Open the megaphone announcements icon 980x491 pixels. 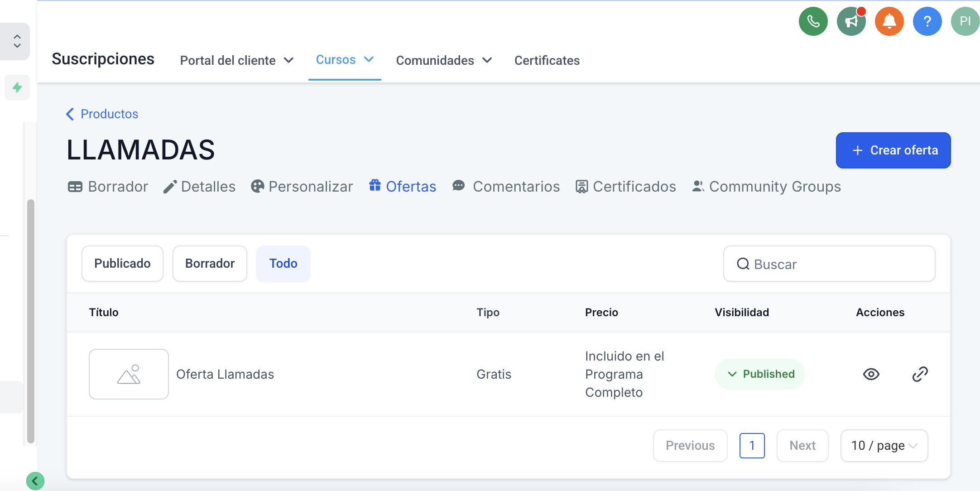851,21
